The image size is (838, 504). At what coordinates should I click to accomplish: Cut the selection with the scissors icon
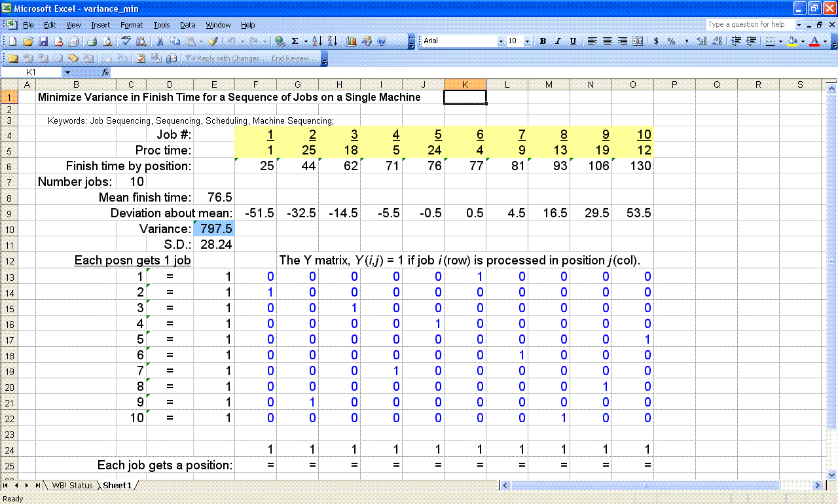point(160,41)
